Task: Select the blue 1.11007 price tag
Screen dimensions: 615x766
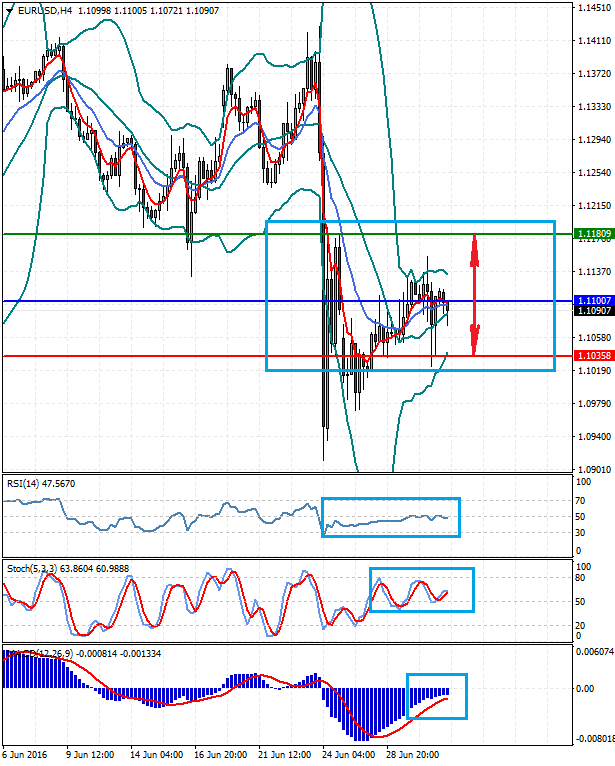Action: pos(594,300)
